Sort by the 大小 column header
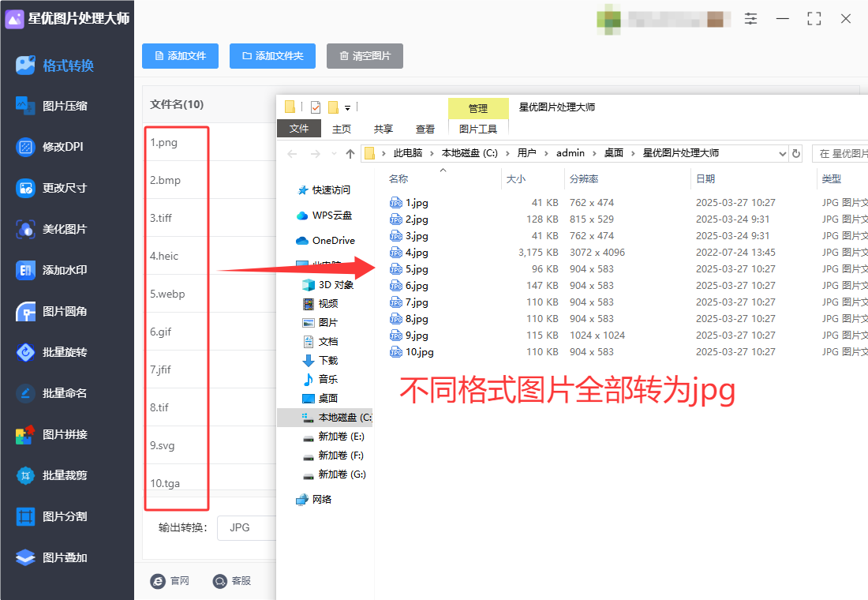This screenshot has width=868, height=600. pyautogui.click(x=516, y=179)
